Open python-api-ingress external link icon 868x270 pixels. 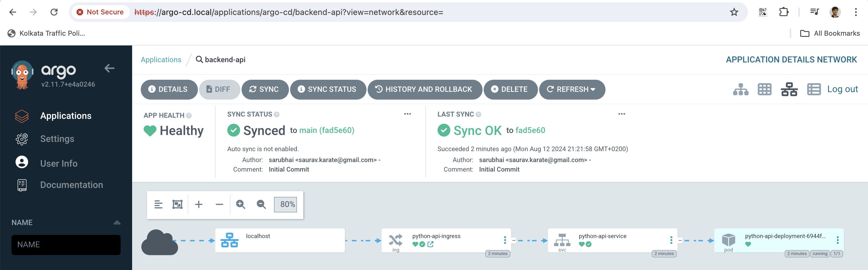pyautogui.click(x=431, y=244)
